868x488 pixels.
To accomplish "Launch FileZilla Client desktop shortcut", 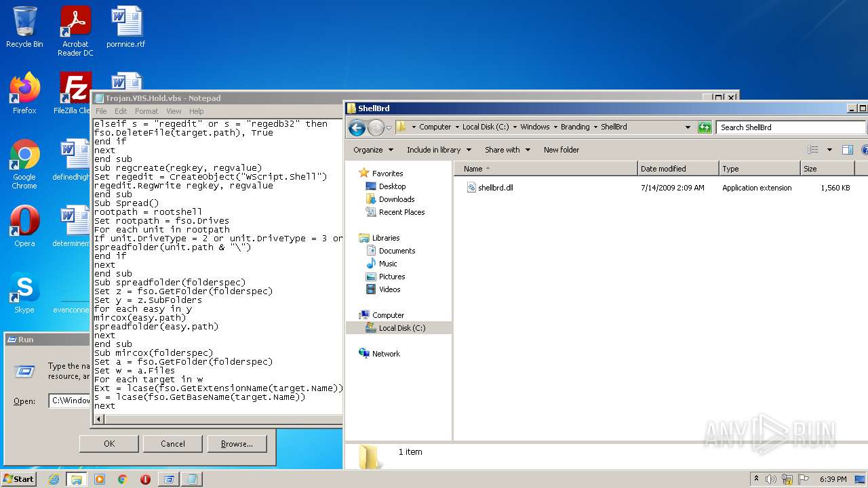I will pos(73,93).
